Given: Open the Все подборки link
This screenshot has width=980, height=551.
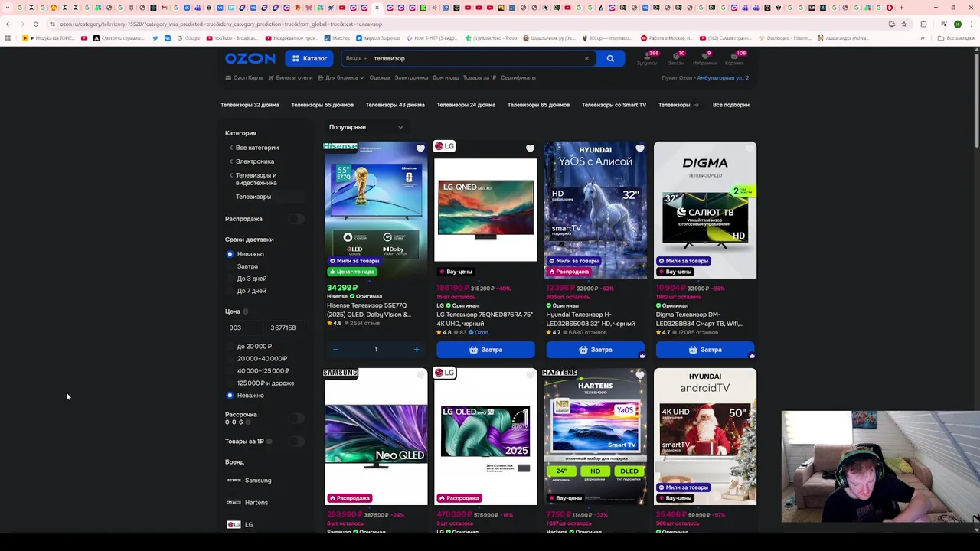Looking at the screenshot, I should [731, 105].
